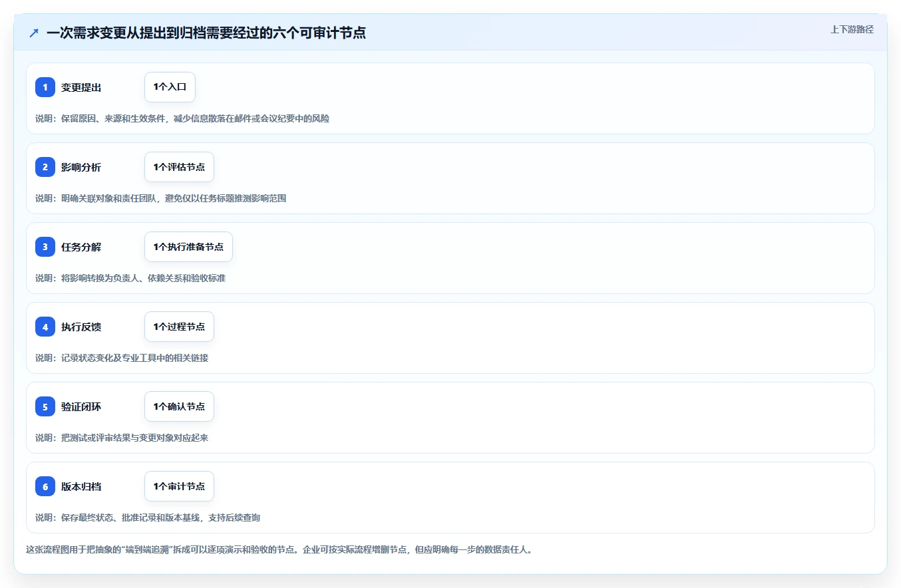The image size is (901, 588).
Task: Click the 影响分析 step title
Action: click(x=81, y=167)
